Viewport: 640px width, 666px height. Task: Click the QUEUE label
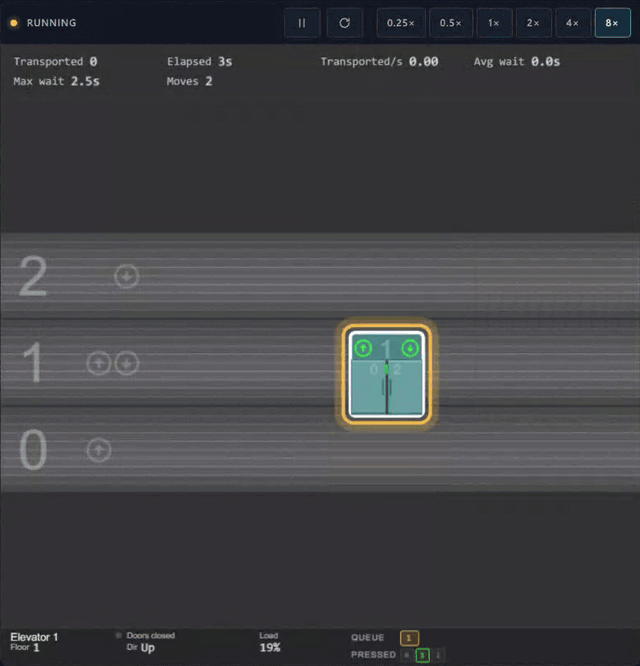(368, 638)
